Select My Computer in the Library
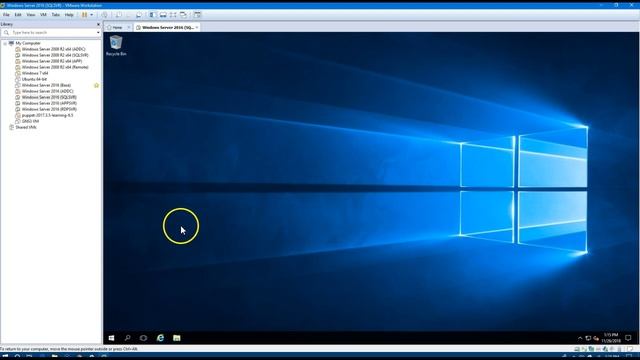 [28, 43]
